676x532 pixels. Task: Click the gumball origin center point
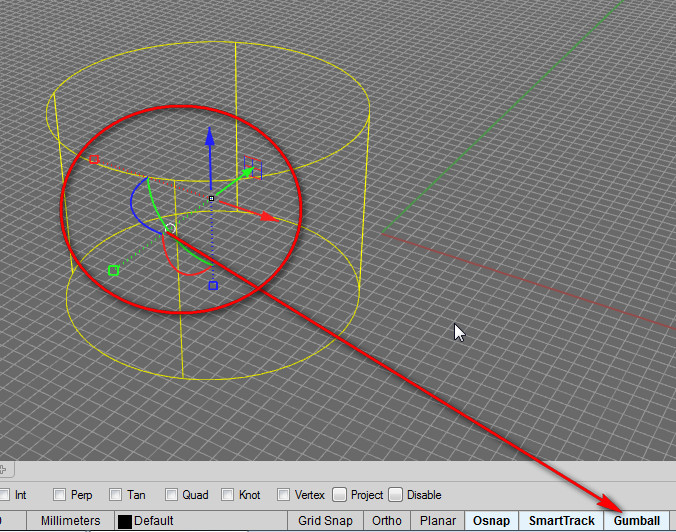pos(211,198)
